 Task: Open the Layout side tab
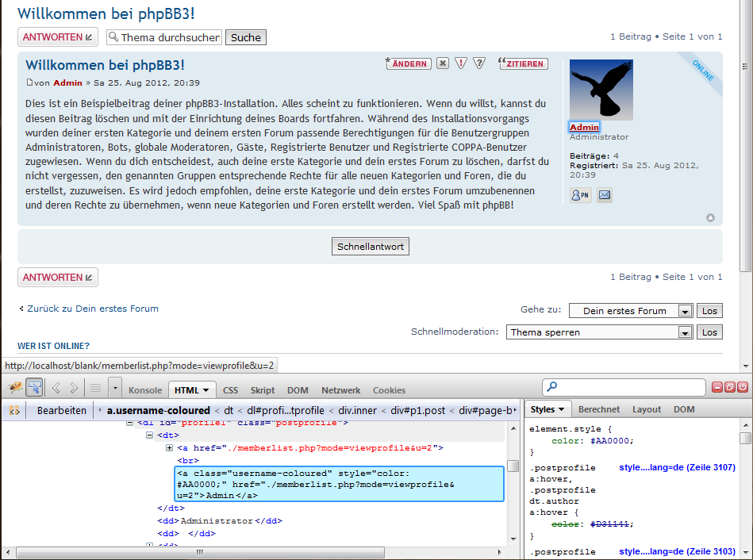tap(647, 409)
